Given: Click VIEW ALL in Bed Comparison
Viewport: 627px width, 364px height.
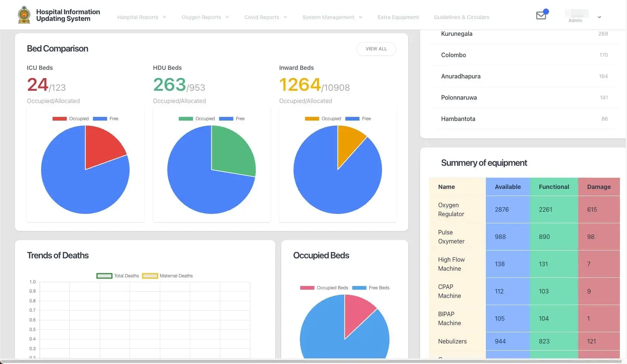Looking at the screenshot, I should (376, 49).
